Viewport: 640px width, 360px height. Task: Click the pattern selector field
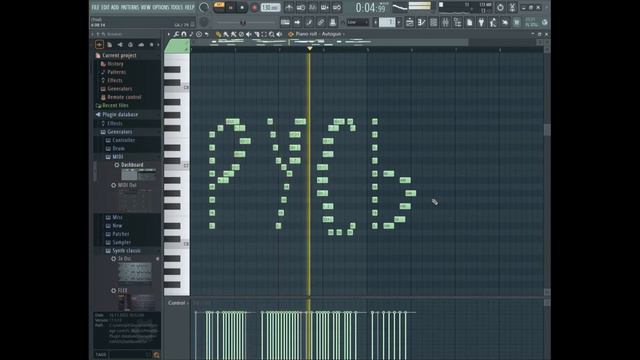click(x=387, y=22)
